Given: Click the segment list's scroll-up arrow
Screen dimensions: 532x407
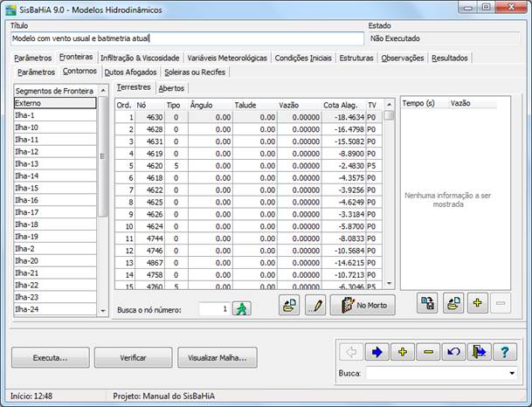Looking at the screenshot, I should point(103,91).
